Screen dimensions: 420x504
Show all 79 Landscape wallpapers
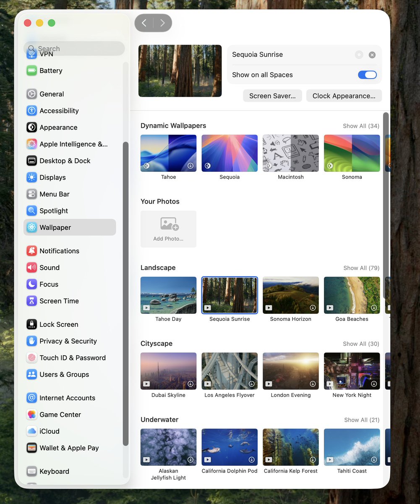pos(361,268)
